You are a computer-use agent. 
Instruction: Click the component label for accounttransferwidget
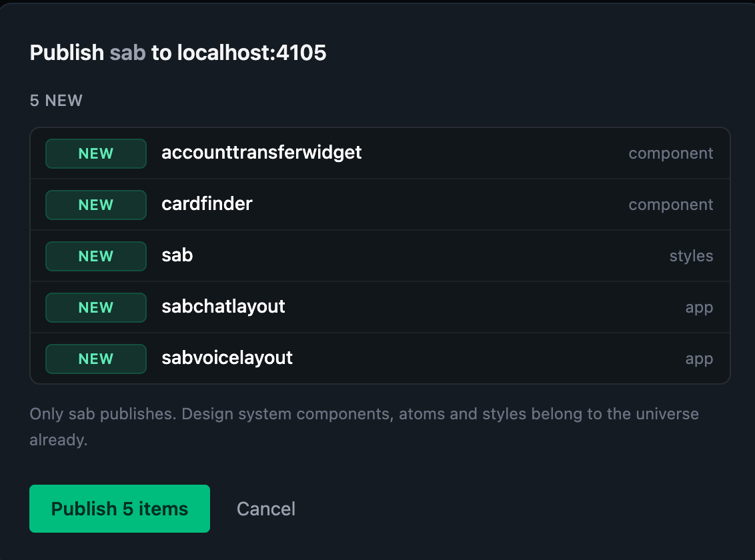pyautogui.click(x=671, y=153)
